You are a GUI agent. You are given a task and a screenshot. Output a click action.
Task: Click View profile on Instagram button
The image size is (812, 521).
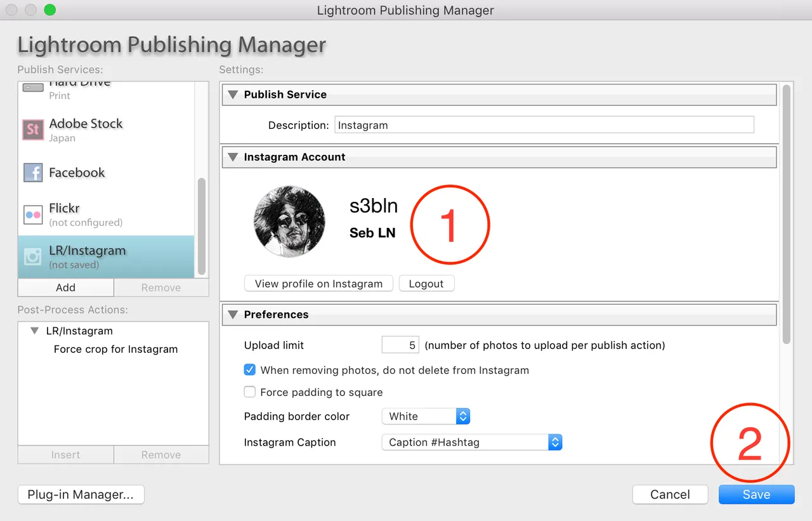[318, 284]
